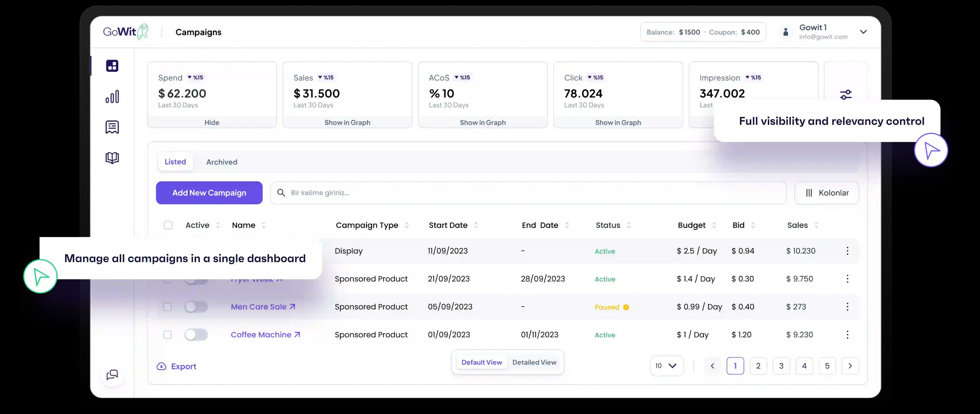Open row menu for Coffee Machine

[x=847, y=334]
